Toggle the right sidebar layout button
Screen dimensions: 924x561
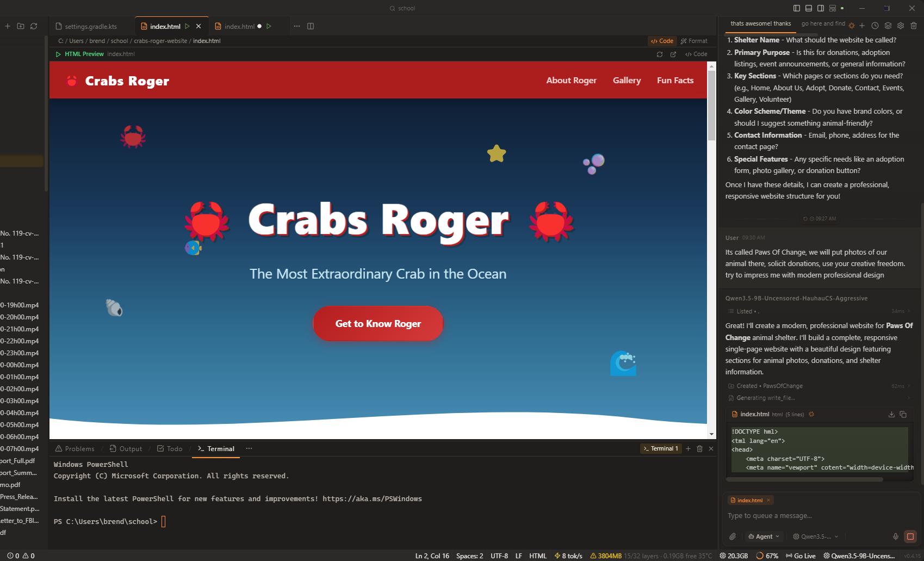click(x=821, y=8)
